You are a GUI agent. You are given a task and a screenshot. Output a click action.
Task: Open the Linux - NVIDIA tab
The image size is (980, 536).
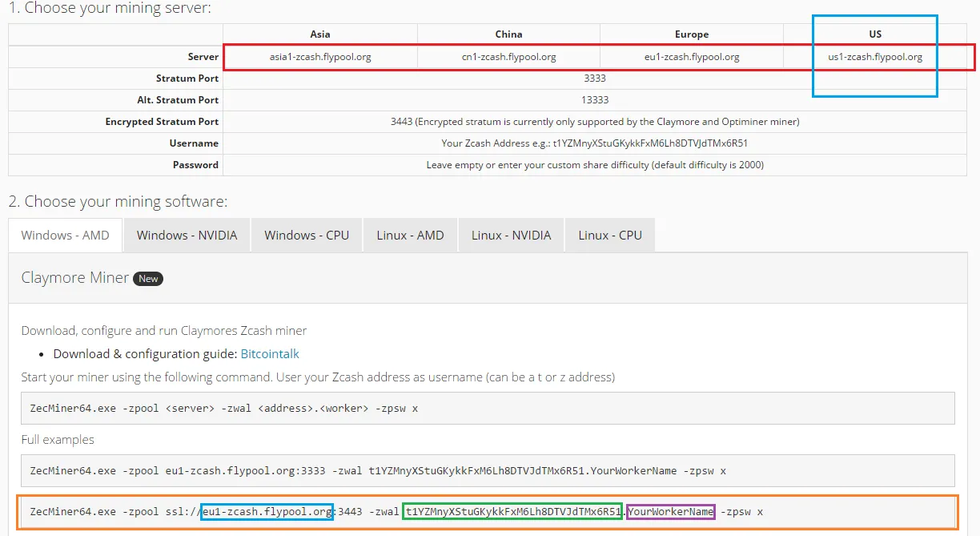pos(511,236)
